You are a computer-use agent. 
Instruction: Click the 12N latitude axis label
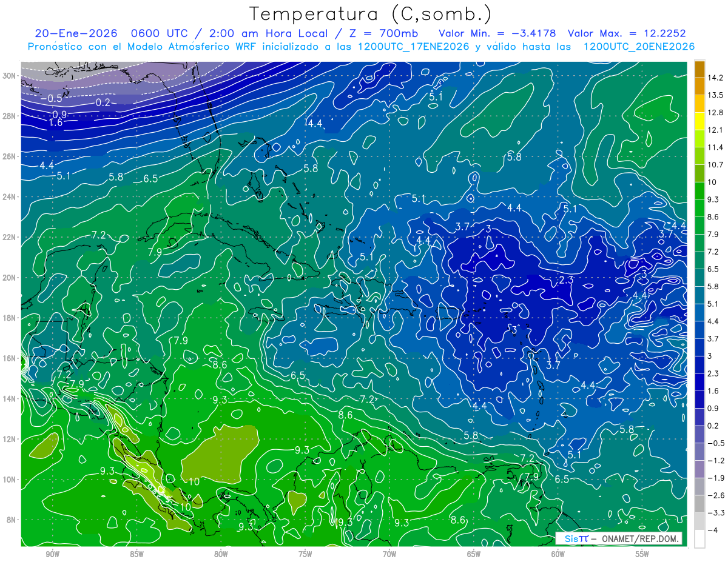tap(10, 439)
